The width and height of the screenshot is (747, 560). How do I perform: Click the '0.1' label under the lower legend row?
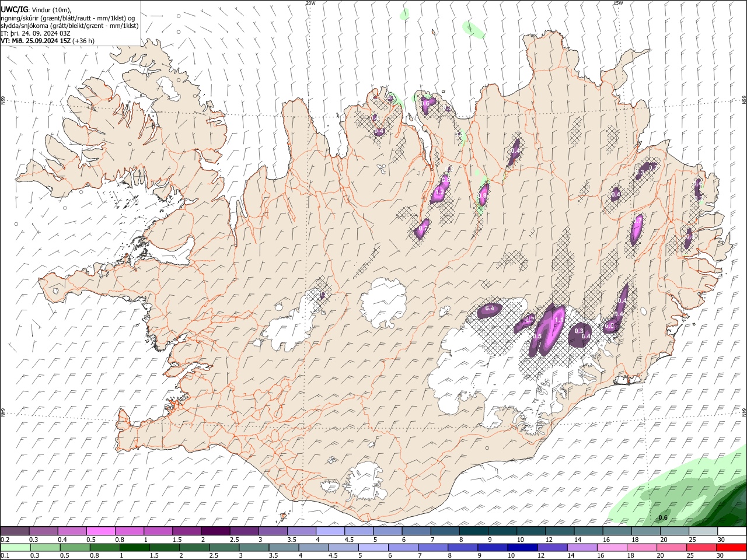(x=5, y=555)
